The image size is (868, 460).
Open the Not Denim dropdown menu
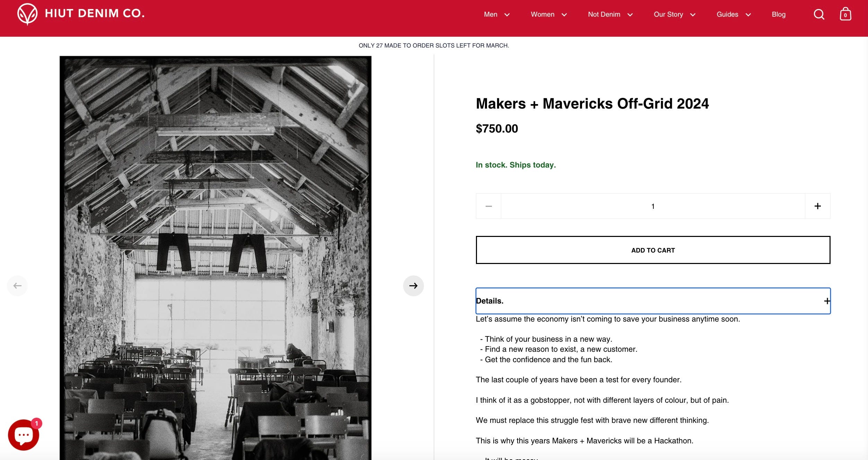610,15
